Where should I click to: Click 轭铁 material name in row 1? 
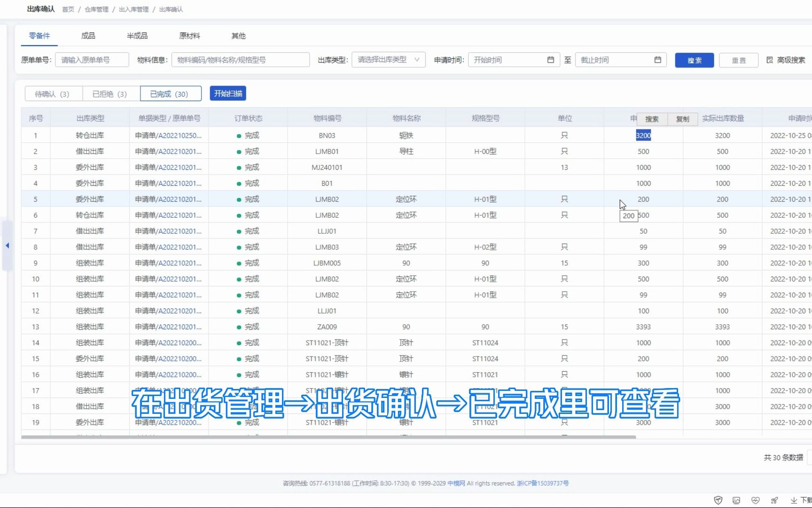406,135
